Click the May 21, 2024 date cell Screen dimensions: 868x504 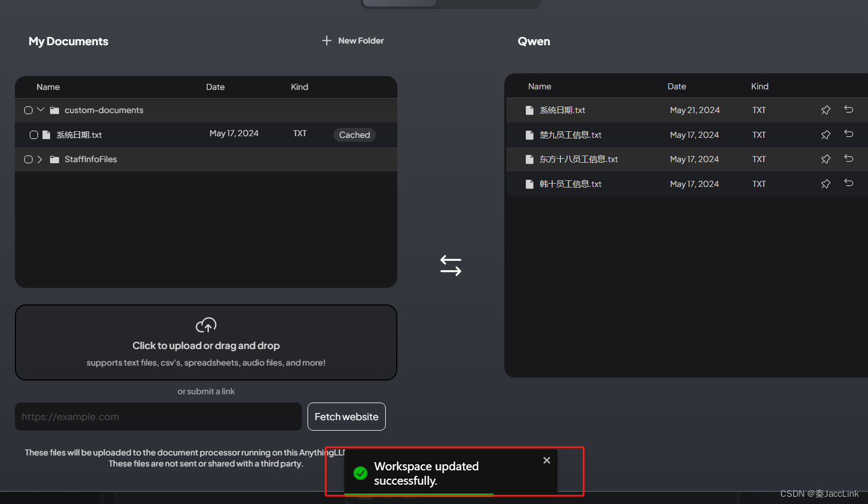695,110
